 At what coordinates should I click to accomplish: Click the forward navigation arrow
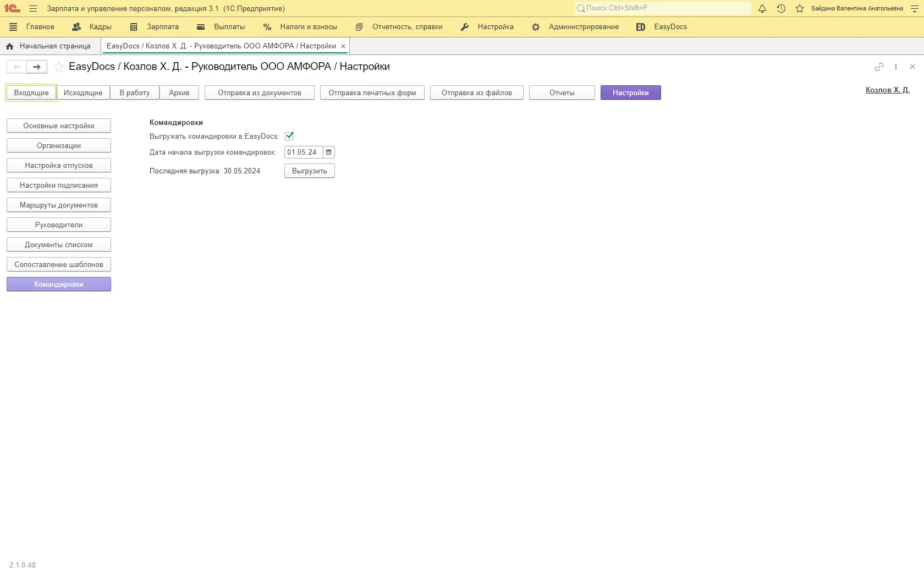pos(37,67)
